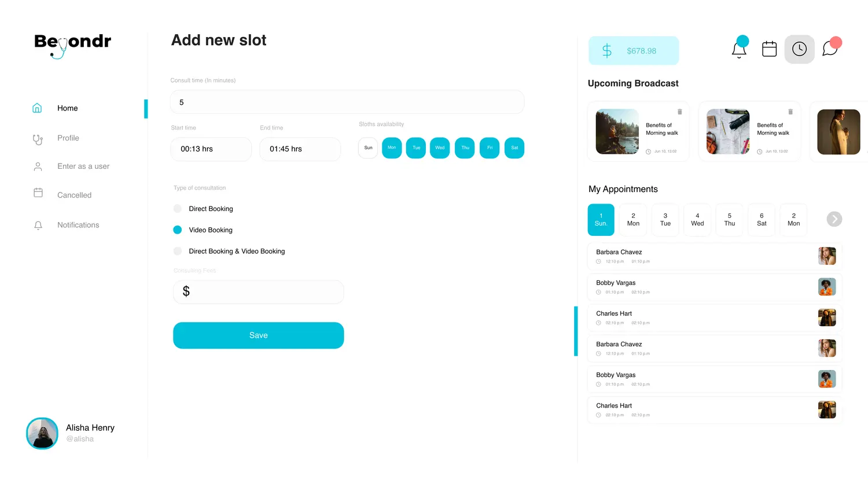Open Profile in the sidebar
The width and height of the screenshot is (868, 488).
click(68, 138)
